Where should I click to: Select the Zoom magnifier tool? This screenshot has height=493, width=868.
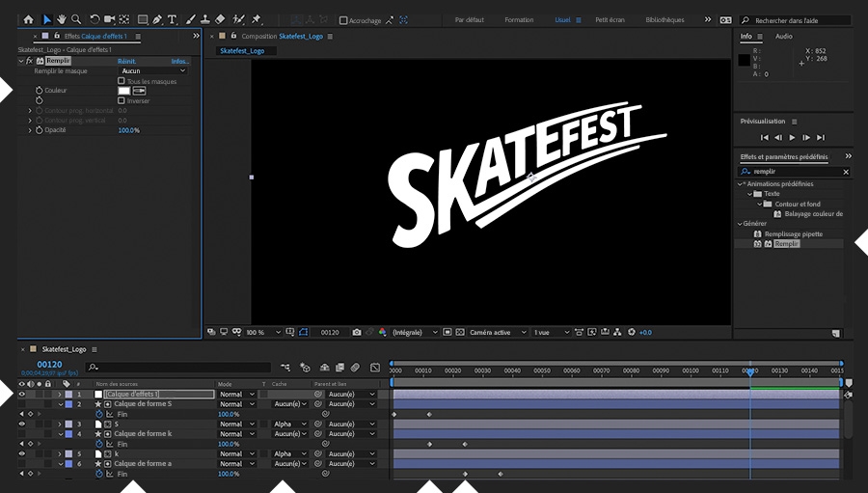75,19
